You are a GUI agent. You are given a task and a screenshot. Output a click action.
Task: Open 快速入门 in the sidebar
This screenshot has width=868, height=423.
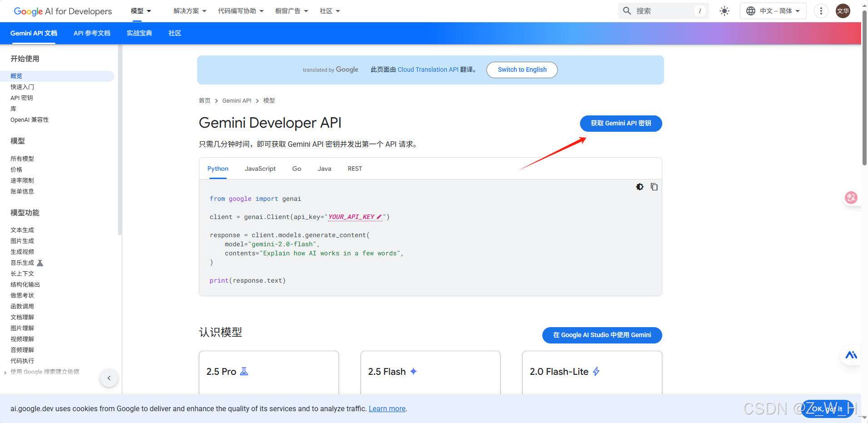tap(22, 87)
